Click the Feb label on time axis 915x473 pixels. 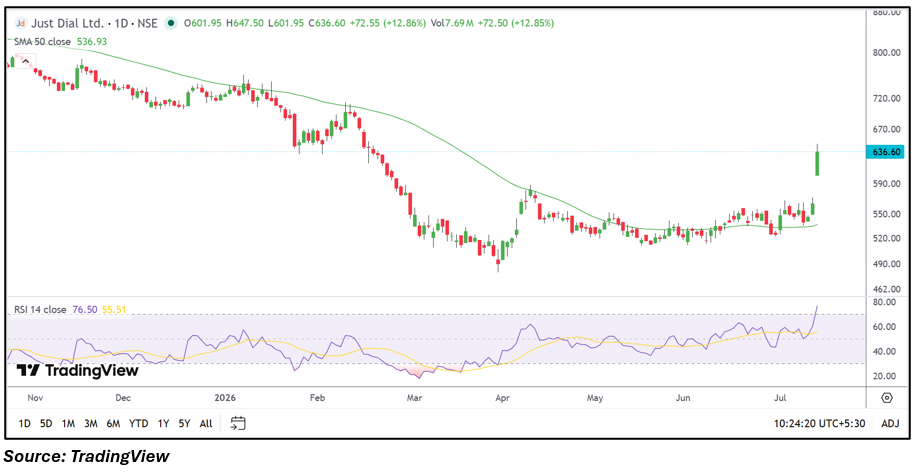316,398
